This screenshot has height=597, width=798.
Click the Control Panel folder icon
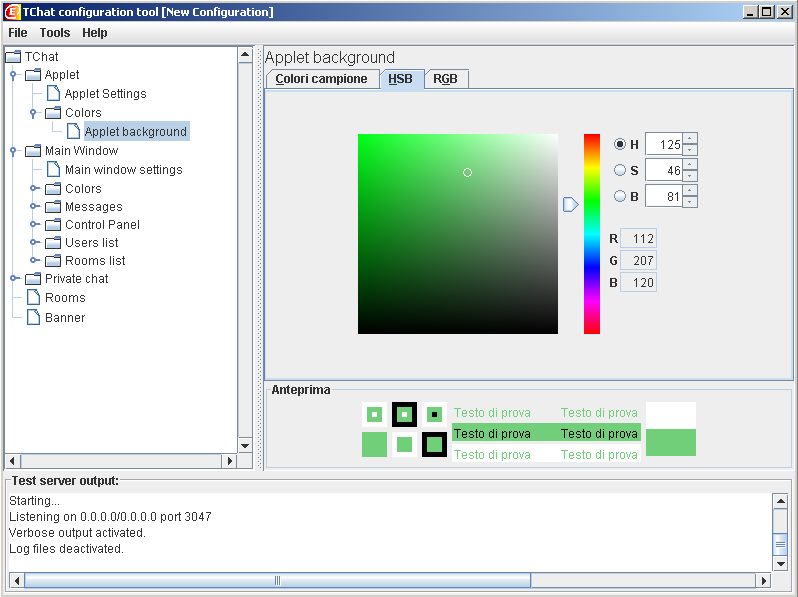coord(53,225)
